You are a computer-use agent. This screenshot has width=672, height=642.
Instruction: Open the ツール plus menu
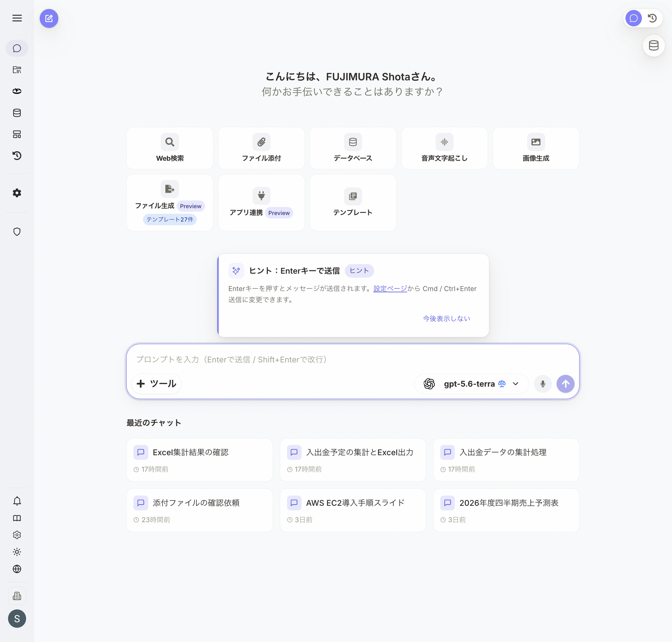(x=156, y=384)
